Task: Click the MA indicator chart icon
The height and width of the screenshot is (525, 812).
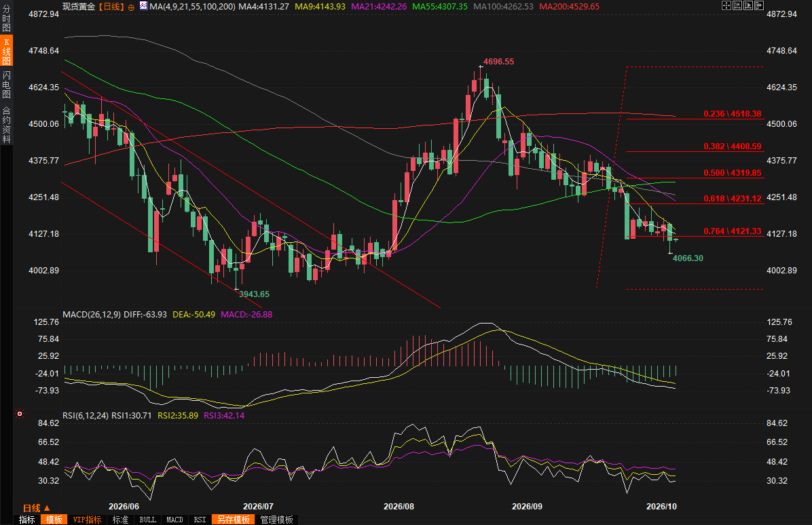Action: (143, 6)
